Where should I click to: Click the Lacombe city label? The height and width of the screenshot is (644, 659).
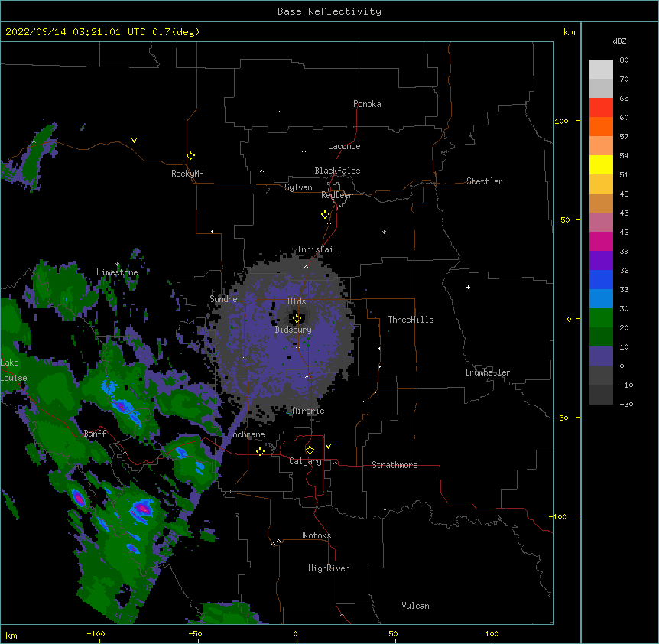click(344, 146)
